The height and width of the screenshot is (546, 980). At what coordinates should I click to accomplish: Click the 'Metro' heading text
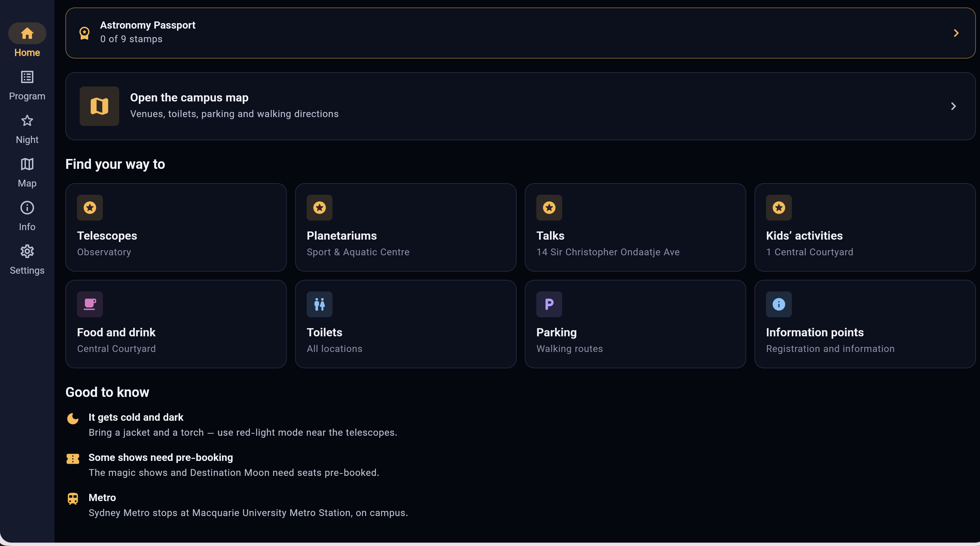pyautogui.click(x=102, y=498)
